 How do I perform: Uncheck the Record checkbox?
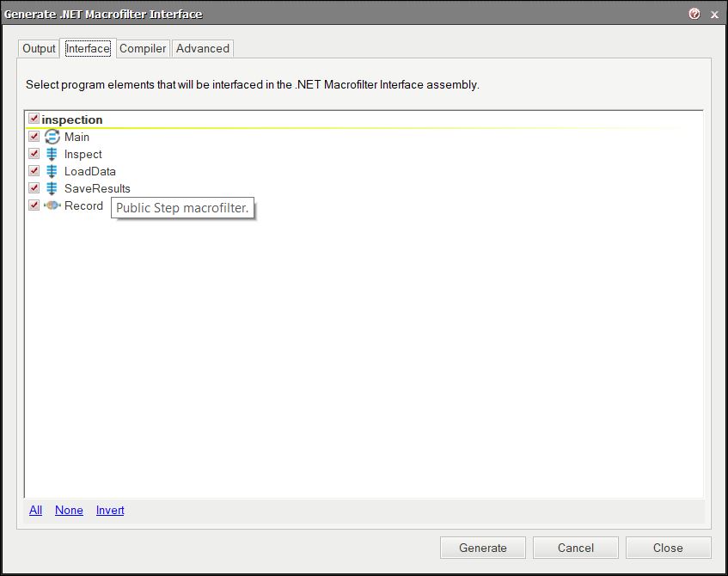coord(34,205)
